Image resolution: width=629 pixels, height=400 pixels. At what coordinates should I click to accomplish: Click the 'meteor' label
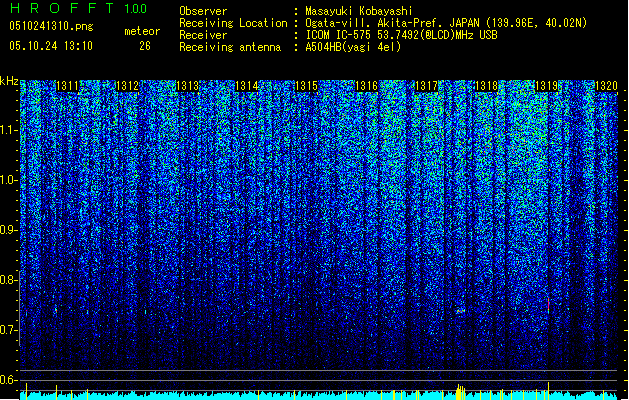142,31
